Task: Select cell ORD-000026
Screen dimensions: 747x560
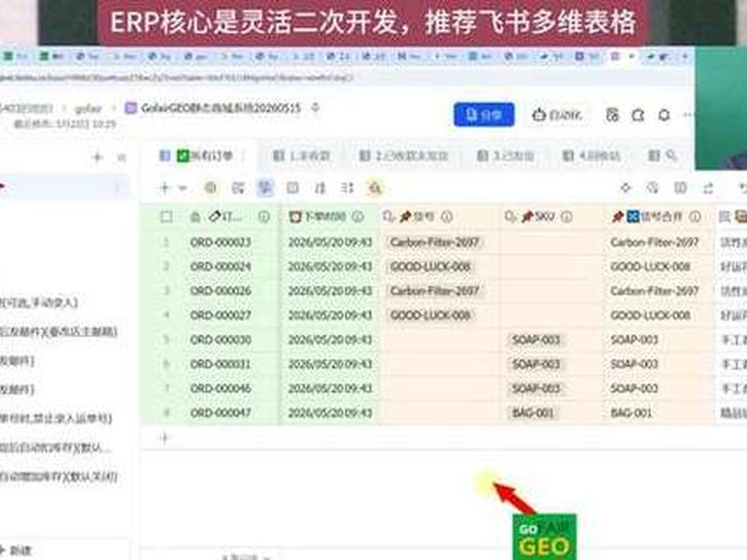Action: pyautogui.click(x=220, y=291)
